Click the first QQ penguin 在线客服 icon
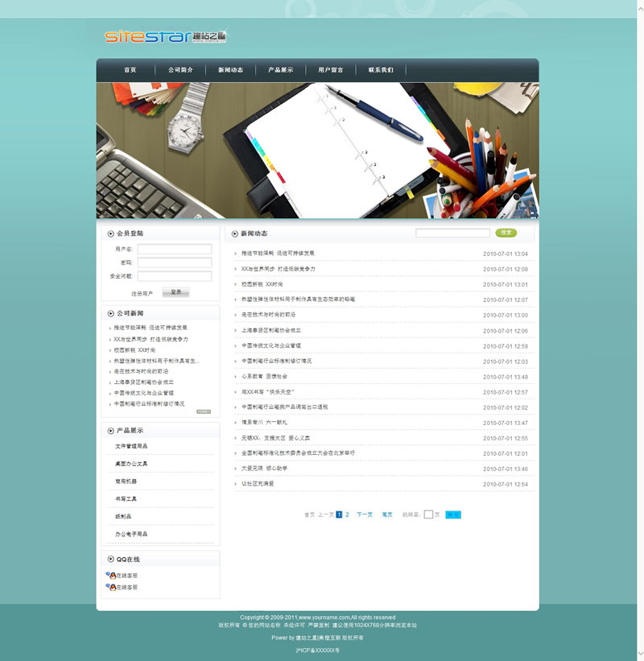The width and height of the screenshot is (644, 661). (x=111, y=576)
